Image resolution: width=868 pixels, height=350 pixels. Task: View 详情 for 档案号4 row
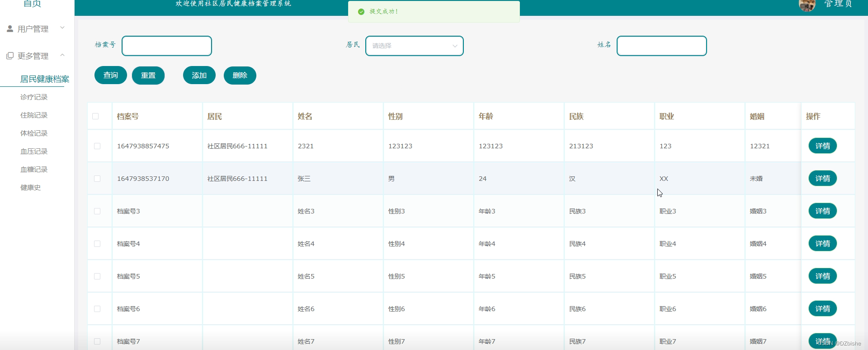(x=823, y=244)
